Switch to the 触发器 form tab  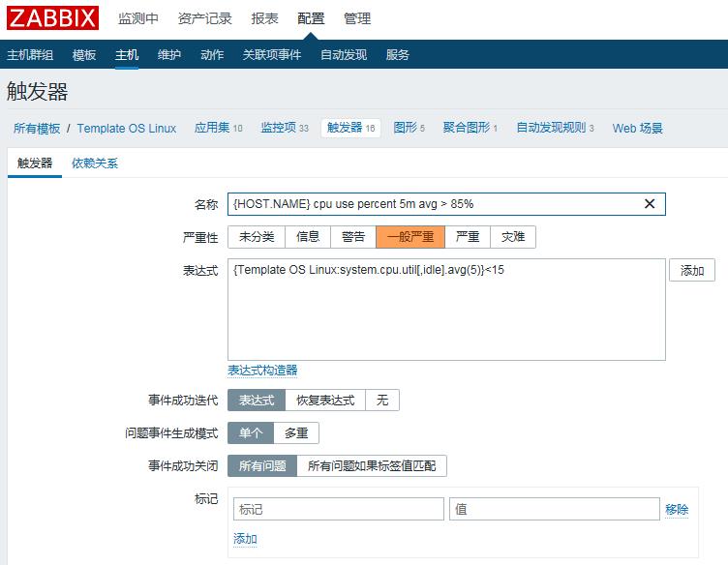(x=35, y=163)
